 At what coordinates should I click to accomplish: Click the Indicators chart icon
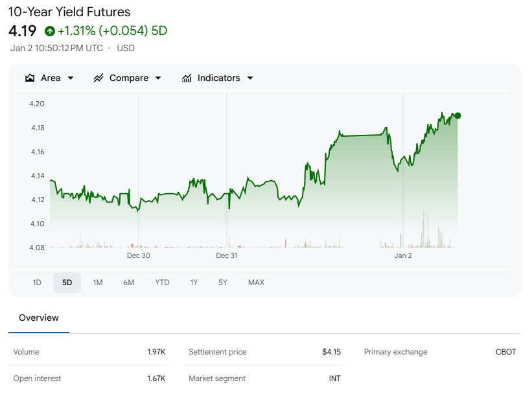tap(187, 78)
